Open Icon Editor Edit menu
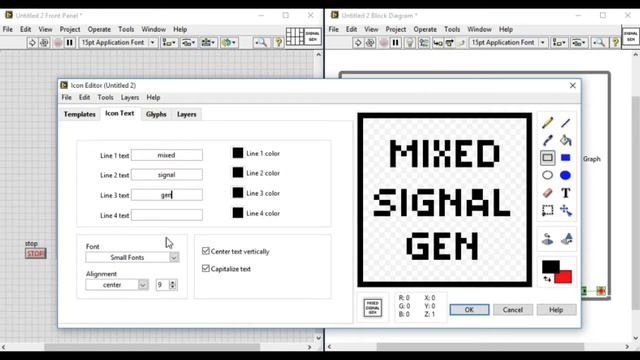The width and height of the screenshot is (640, 360). point(84,98)
